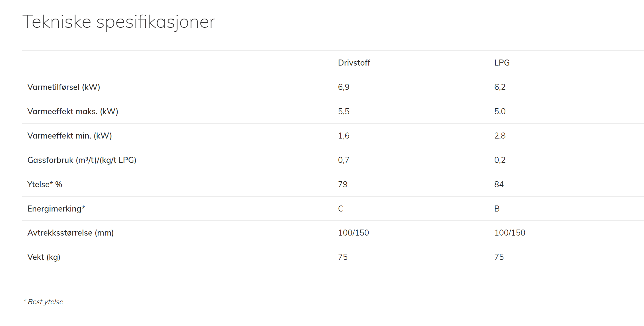The width and height of the screenshot is (644, 326).
Task: Select the "Varmeeffekt min. (kW)" row label
Action: tap(70, 136)
